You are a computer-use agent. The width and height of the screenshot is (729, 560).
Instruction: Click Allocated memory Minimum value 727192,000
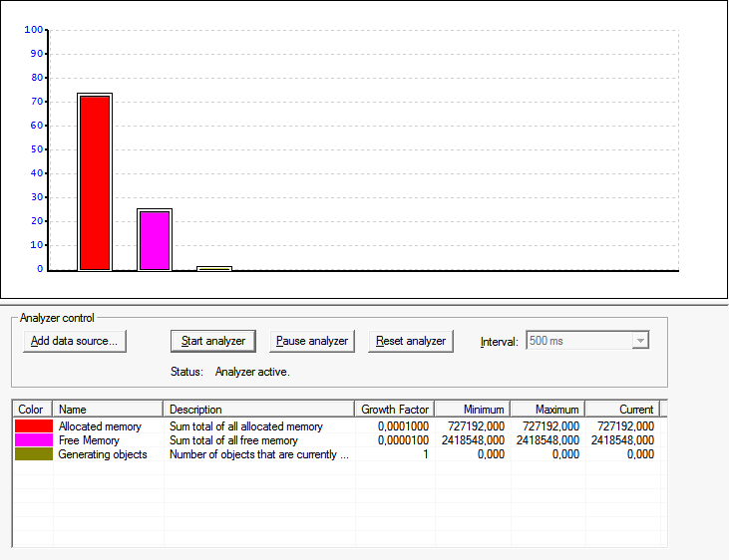pos(476,426)
